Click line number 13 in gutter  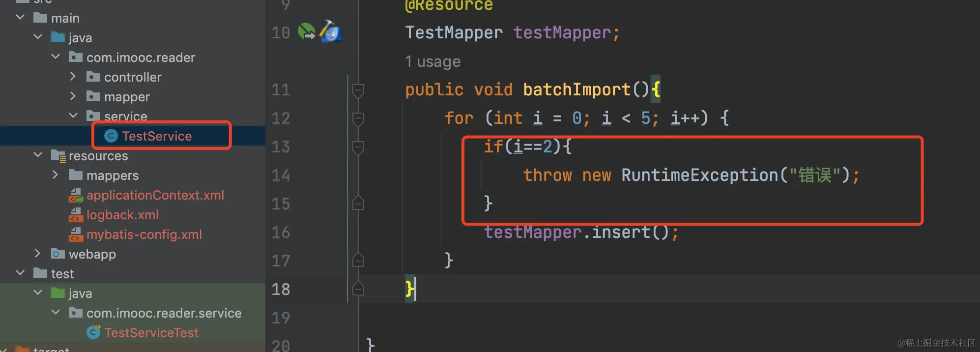point(281,147)
